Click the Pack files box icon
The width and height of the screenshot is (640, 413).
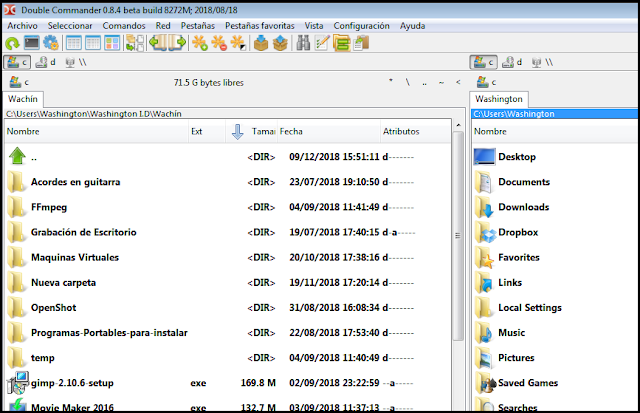[261, 43]
